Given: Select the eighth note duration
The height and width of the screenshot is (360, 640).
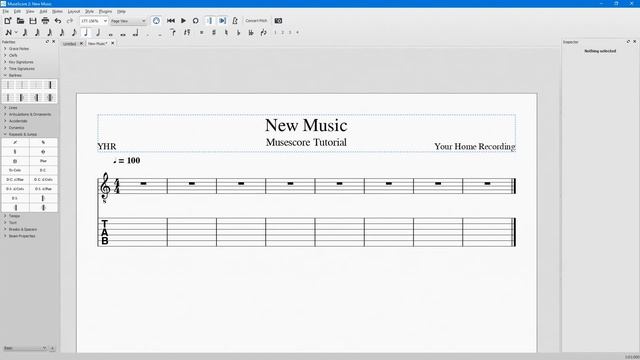Looking at the screenshot, I should [74, 33].
